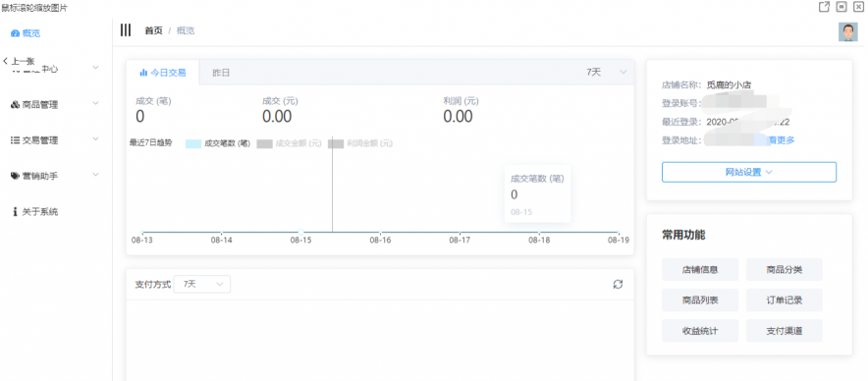Select 关于系统 in the sidebar
868x381 pixels.
[40, 211]
